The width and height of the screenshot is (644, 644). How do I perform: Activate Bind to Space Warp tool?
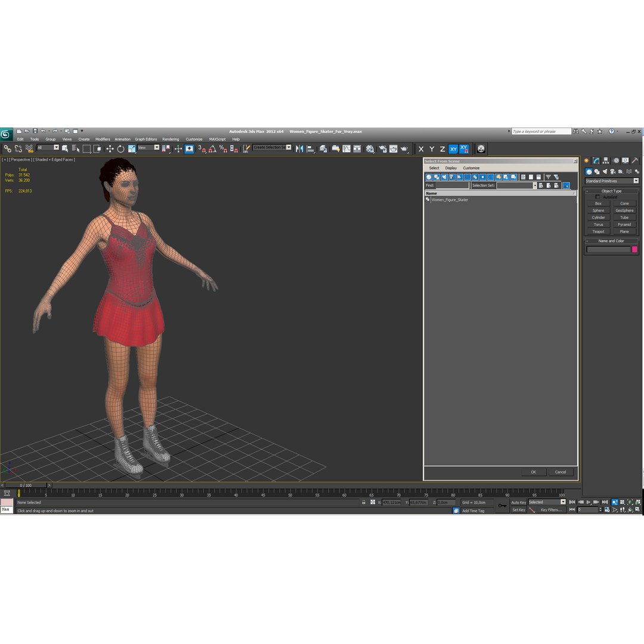[x=29, y=148]
